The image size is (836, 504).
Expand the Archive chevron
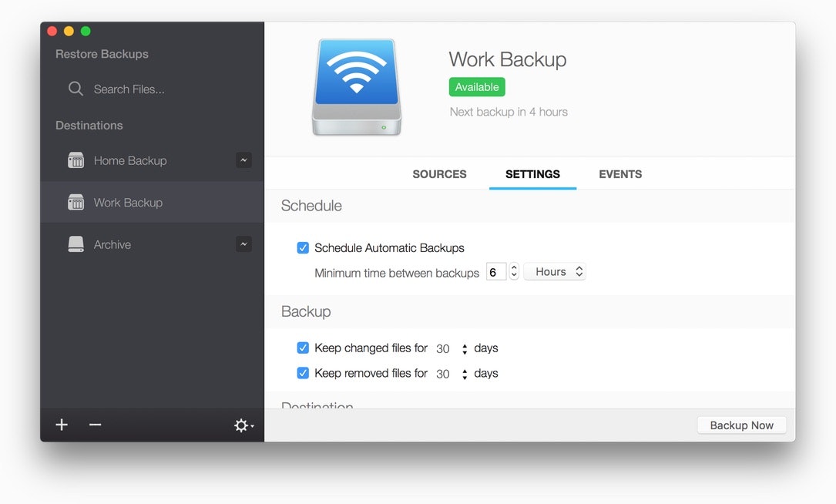(243, 244)
